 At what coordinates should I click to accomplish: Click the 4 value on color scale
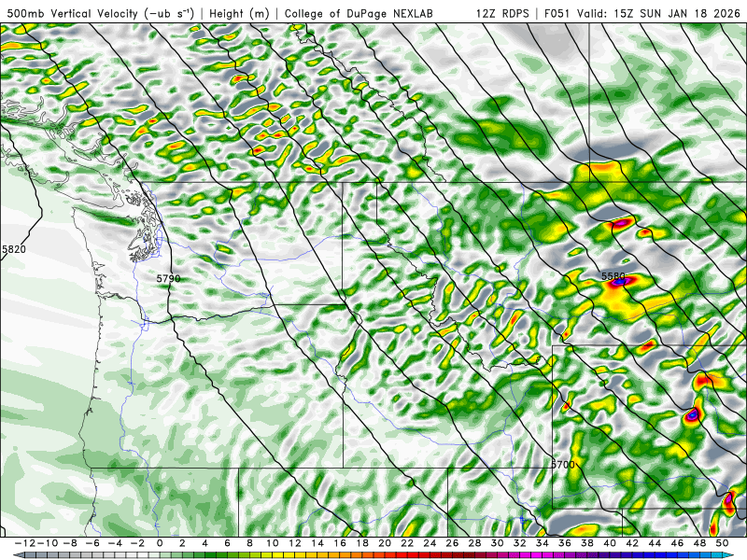(204, 543)
